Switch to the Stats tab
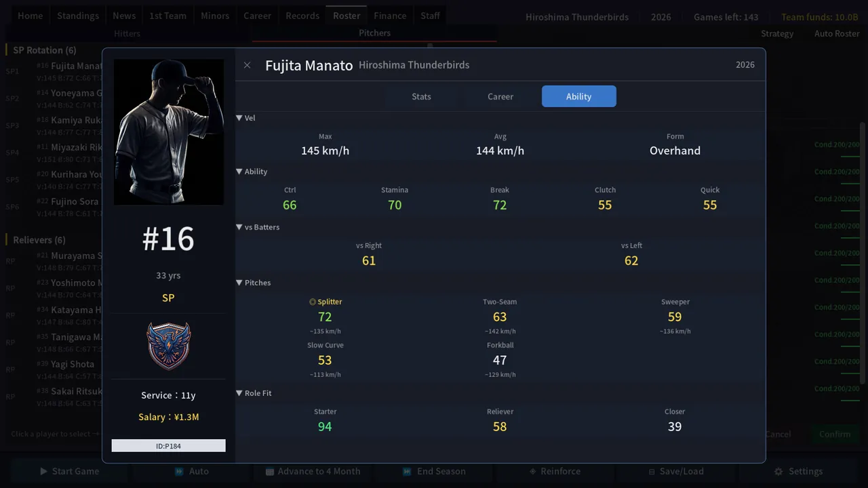The height and width of the screenshot is (488, 868). tap(421, 96)
